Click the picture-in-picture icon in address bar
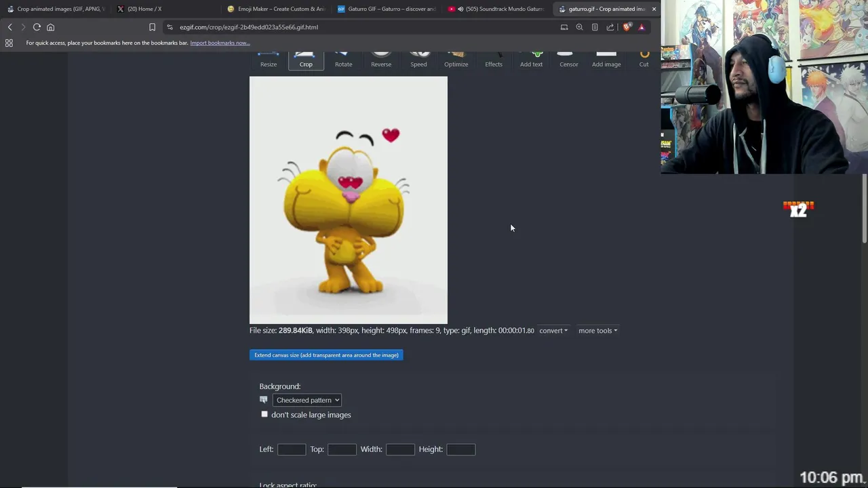The image size is (868, 488). pos(564,27)
